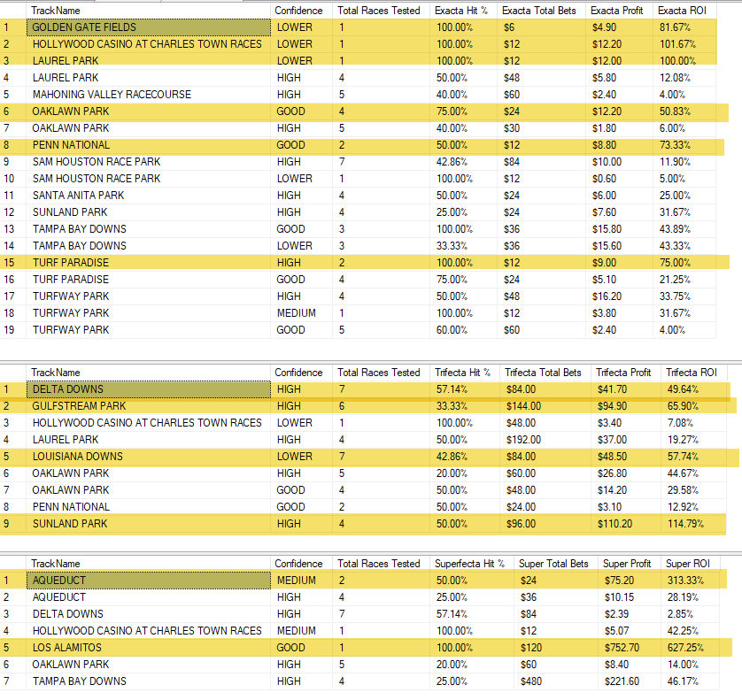This screenshot has width=742, height=700.
Task: Click the LOS ALAMITOS track cell
Action: coord(149,648)
